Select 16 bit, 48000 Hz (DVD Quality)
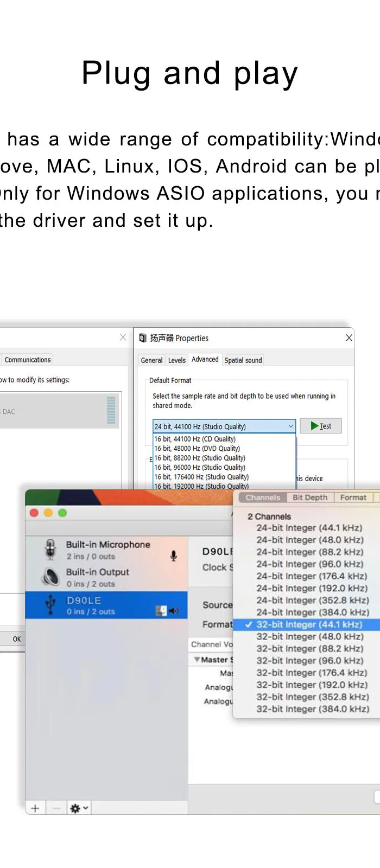 [x=197, y=449]
